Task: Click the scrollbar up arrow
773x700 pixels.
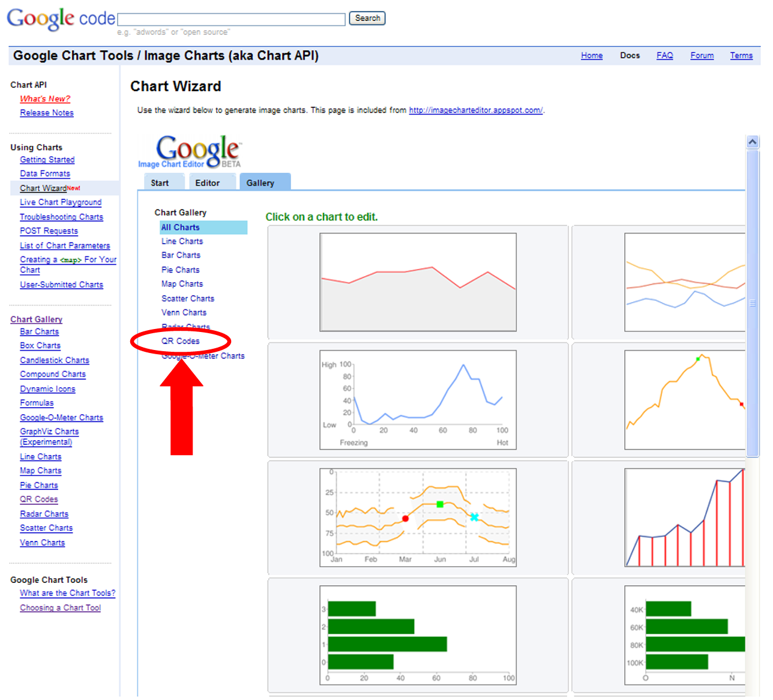Action: pyautogui.click(x=753, y=142)
